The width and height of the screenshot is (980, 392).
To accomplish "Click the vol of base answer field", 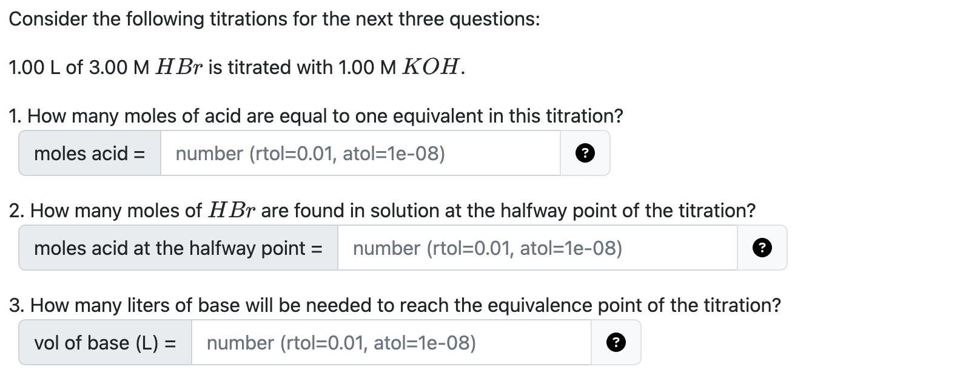I will pyautogui.click(x=391, y=343).
